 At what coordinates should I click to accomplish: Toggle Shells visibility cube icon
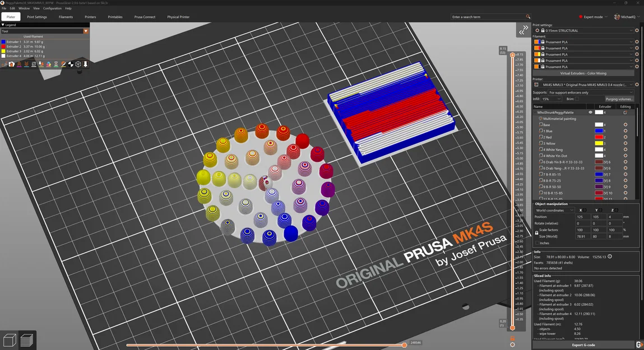coord(78,64)
